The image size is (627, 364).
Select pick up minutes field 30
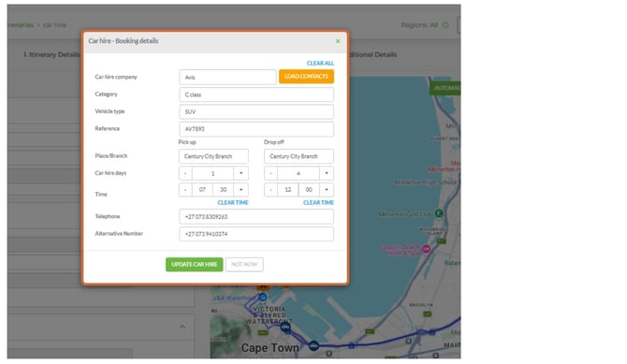[223, 190]
